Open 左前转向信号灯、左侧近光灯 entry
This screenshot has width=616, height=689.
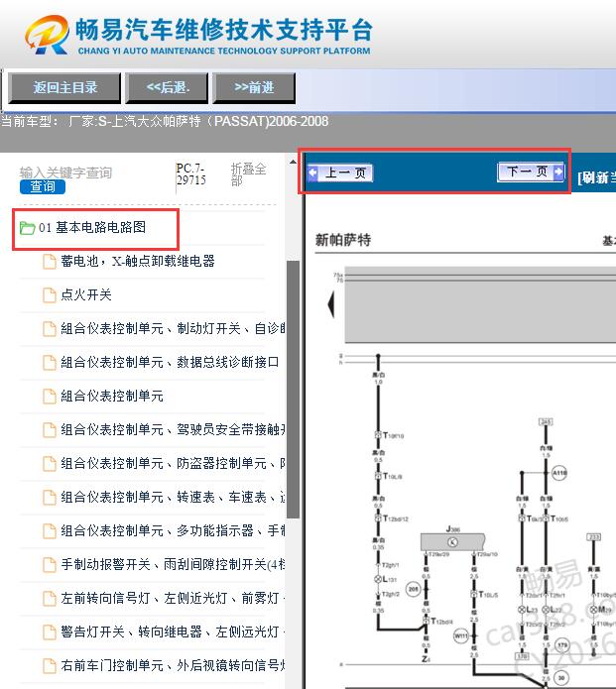173,598
